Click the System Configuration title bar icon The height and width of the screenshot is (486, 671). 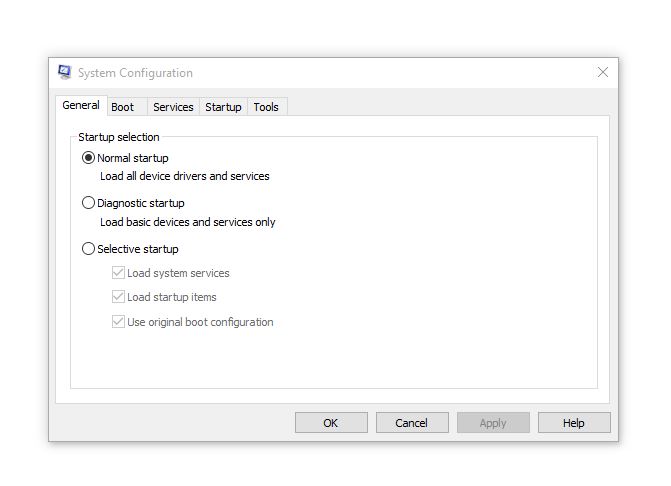pos(65,72)
